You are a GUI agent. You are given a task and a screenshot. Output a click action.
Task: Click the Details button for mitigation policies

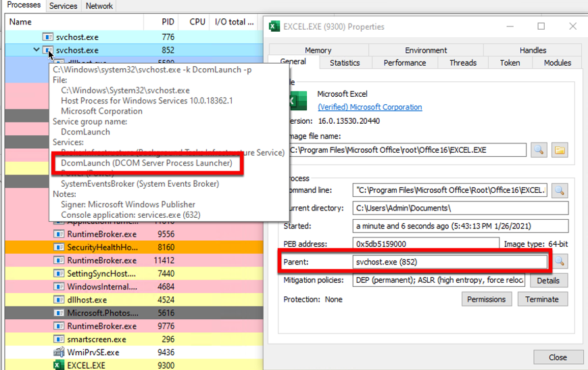tap(549, 280)
